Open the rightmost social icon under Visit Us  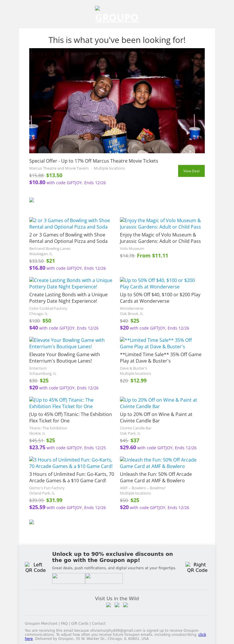[125, 605]
